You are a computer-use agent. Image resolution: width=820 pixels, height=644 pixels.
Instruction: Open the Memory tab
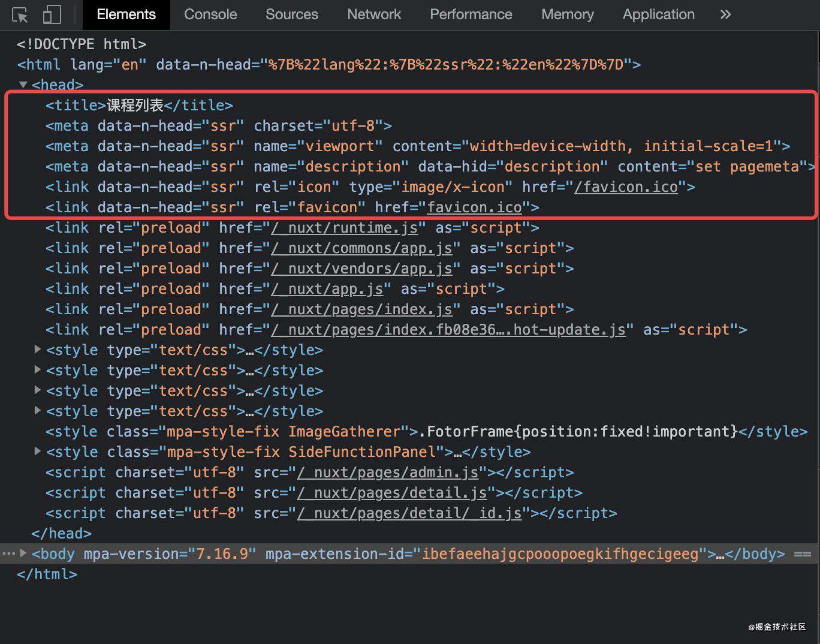[x=568, y=14]
